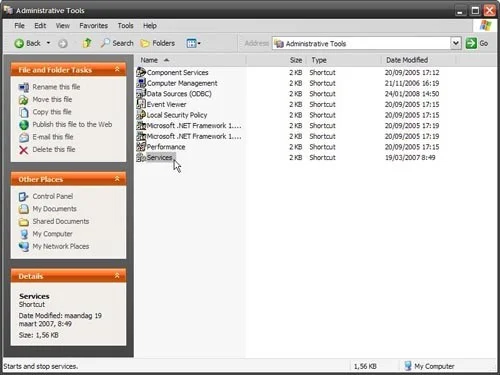Image resolution: width=500 pixels, height=375 pixels.
Task: Select the Component Services icon
Action: coord(141,72)
